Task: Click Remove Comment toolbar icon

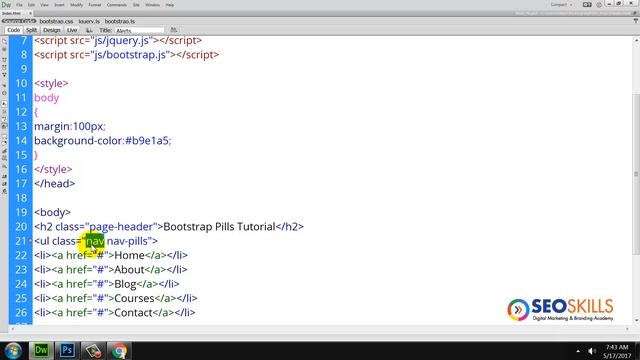Action: (x=4, y=144)
